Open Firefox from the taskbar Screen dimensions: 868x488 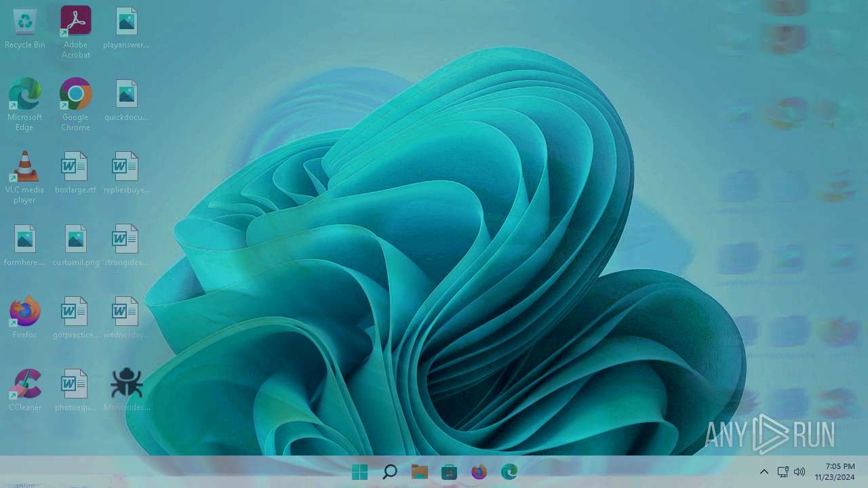(479, 472)
